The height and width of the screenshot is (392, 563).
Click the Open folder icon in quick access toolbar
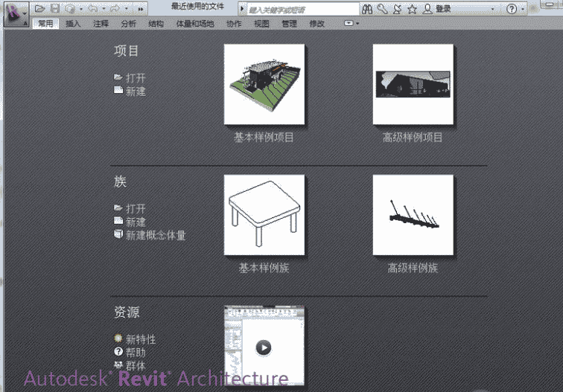tap(40, 9)
